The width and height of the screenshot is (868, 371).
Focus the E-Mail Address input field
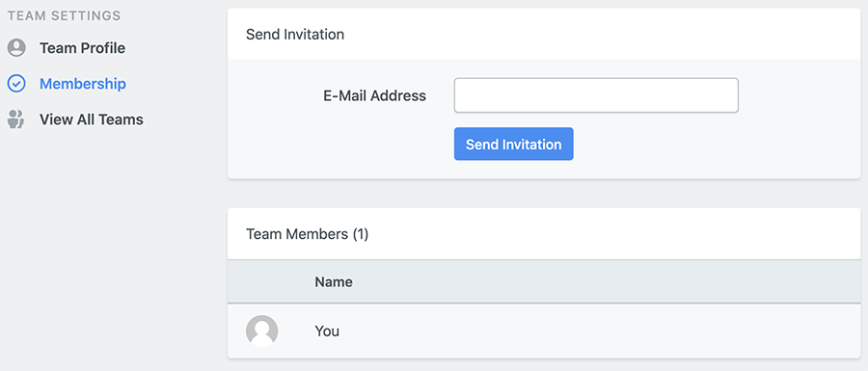596,95
